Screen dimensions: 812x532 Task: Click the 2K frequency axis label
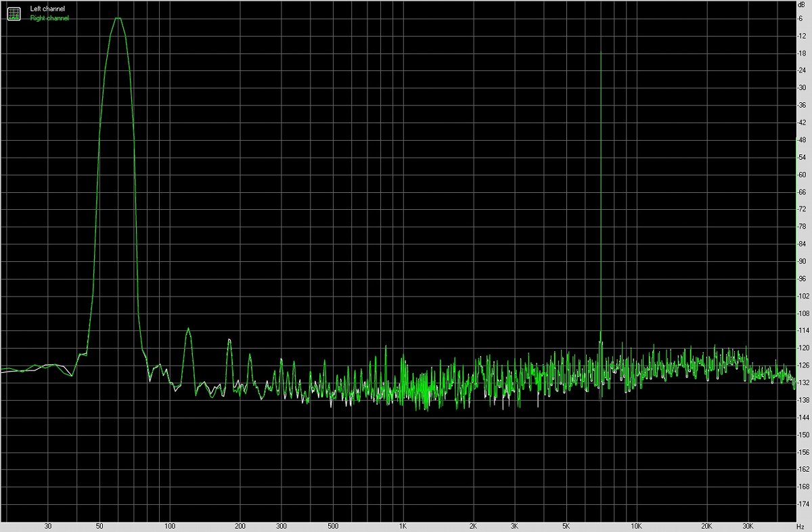click(473, 526)
